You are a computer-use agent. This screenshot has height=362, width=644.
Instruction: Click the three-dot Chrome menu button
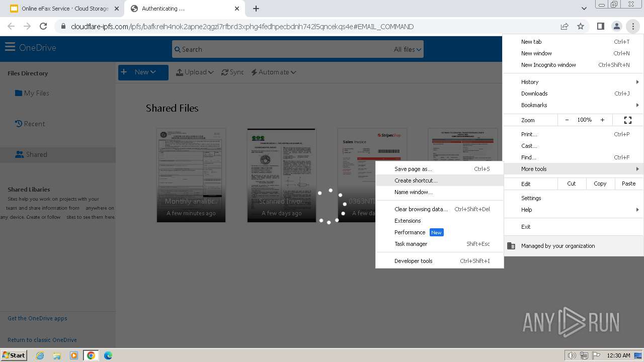coord(632,26)
